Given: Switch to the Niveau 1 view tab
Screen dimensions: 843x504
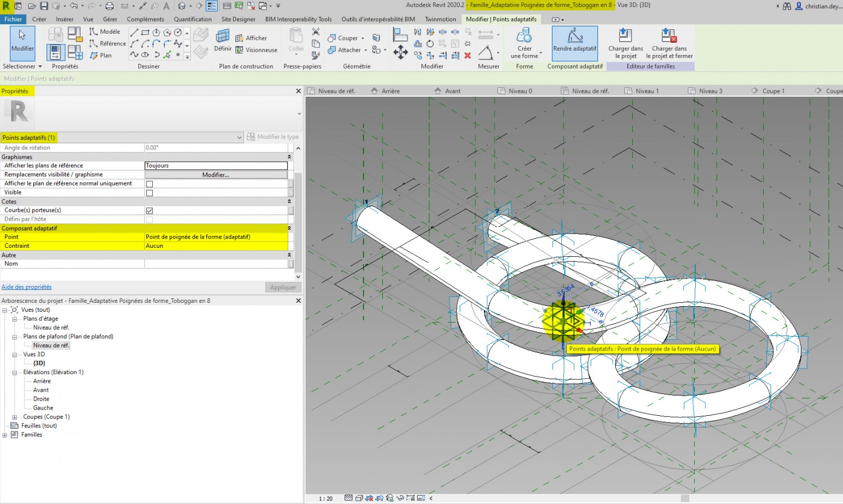Looking at the screenshot, I should [x=646, y=91].
